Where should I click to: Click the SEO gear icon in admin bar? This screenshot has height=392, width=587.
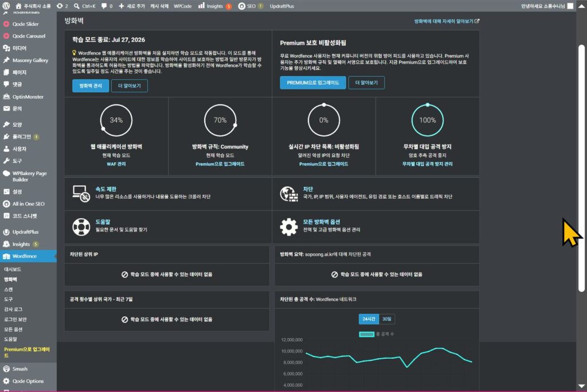click(x=241, y=6)
